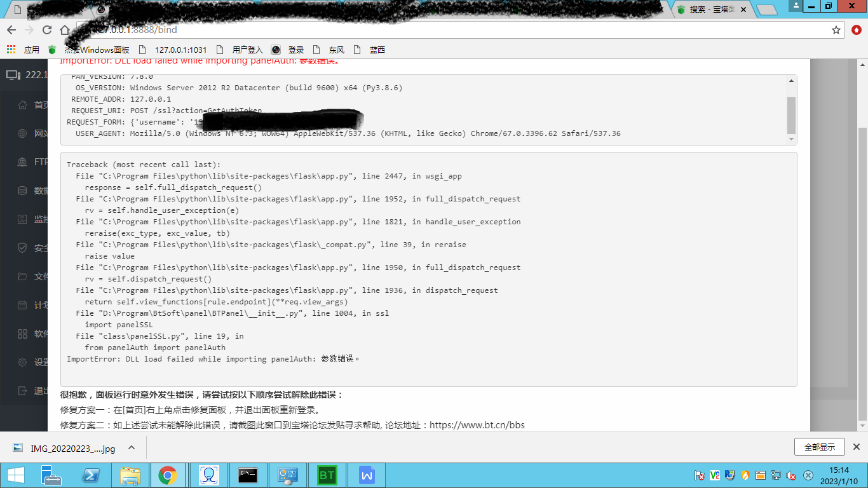This screenshot has width=868, height=488.
Task: Open Server Manager from the taskbar
Action: pyautogui.click(x=51, y=475)
